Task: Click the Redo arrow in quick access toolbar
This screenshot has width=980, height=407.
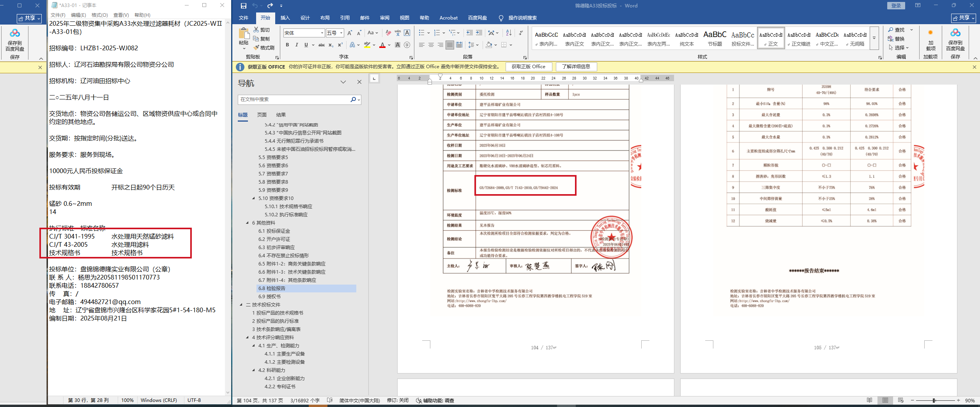Action: pyautogui.click(x=270, y=6)
